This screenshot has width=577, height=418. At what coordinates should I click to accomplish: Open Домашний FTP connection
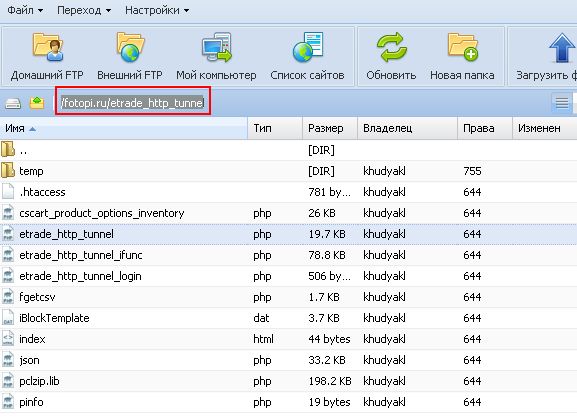[x=47, y=57]
